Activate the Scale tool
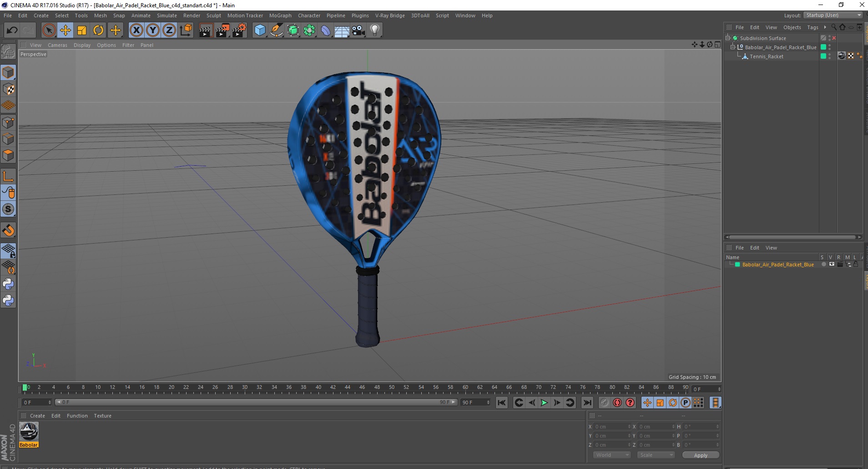The image size is (868, 469). click(82, 31)
